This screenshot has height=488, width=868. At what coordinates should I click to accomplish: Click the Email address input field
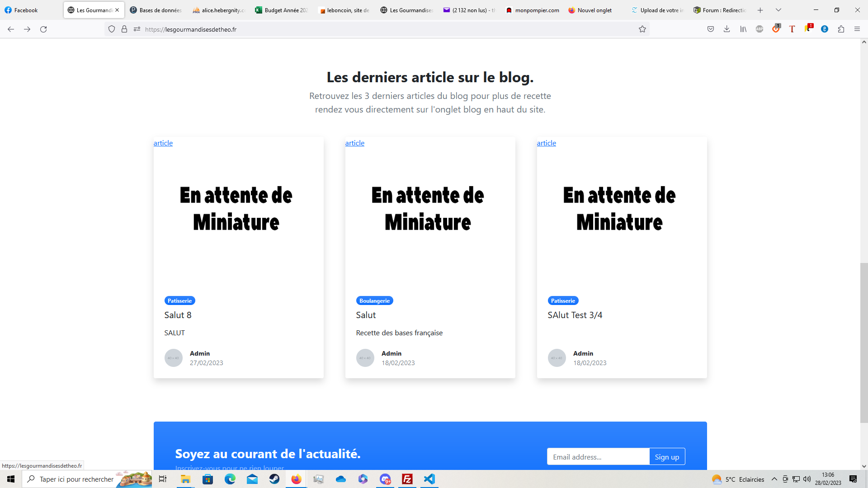[x=598, y=457]
